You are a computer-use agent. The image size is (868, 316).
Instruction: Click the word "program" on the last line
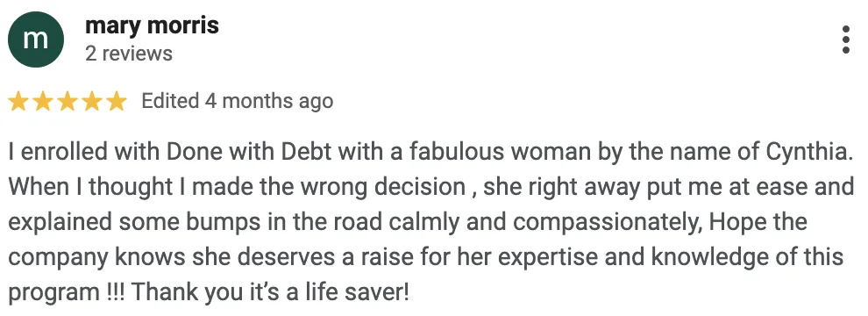(53, 292)
